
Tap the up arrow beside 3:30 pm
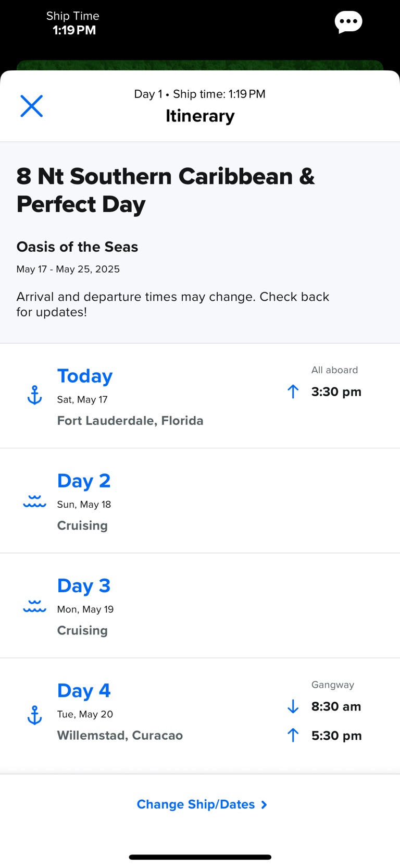point(293,392)
